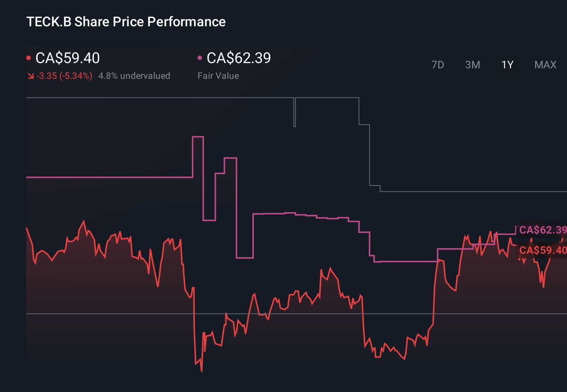The image size is (567, 392).
Task: Click the red dot icon beside CA$59.40
Action: pos(29,57)
